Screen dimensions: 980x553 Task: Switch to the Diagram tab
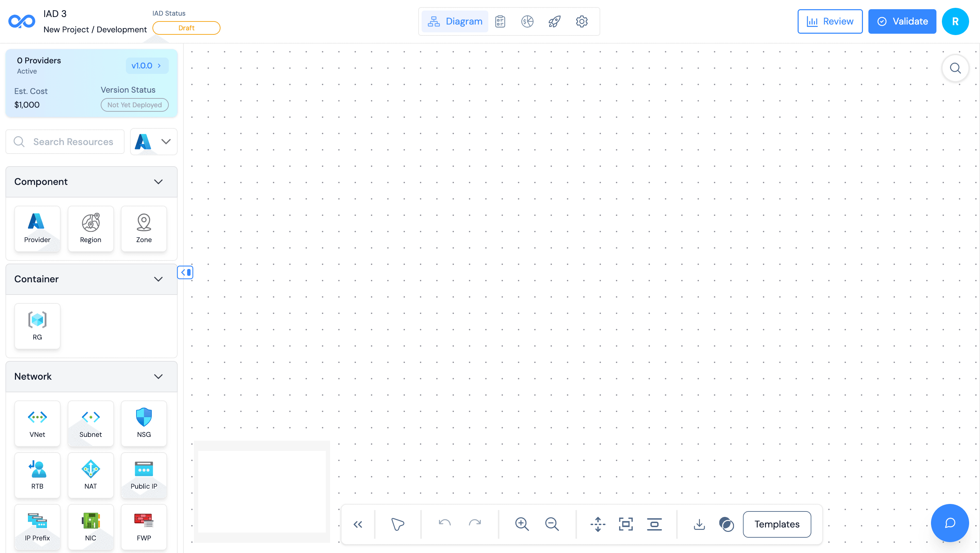455,21
